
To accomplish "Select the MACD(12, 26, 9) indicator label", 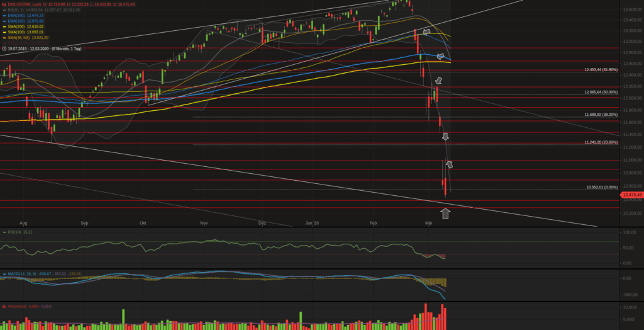I will tap(23, 273).
